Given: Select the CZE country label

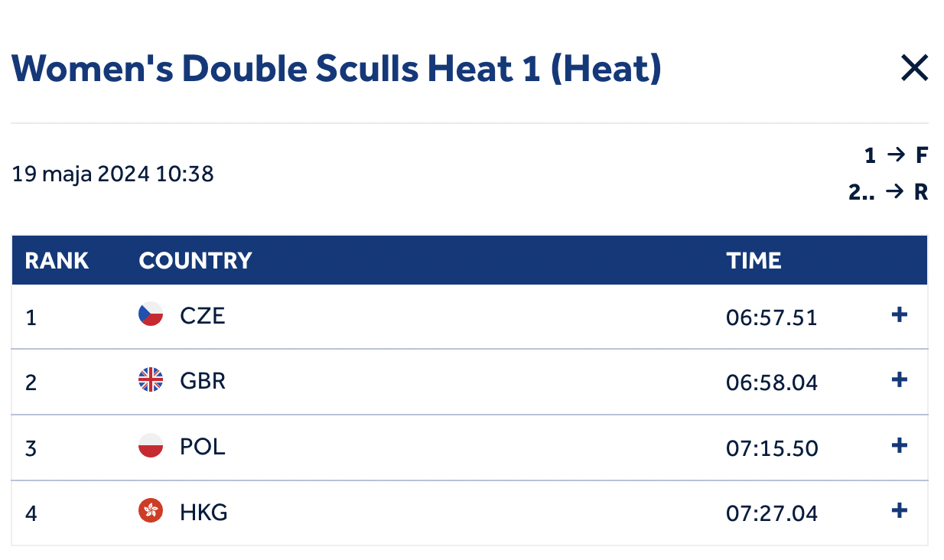Looking at the screenshot, I should tap(203, 315).
